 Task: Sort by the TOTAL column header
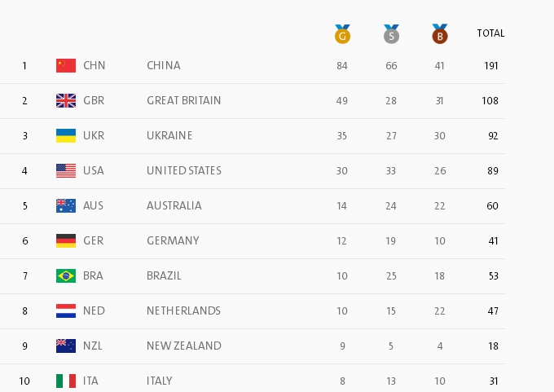pos(490,33)
